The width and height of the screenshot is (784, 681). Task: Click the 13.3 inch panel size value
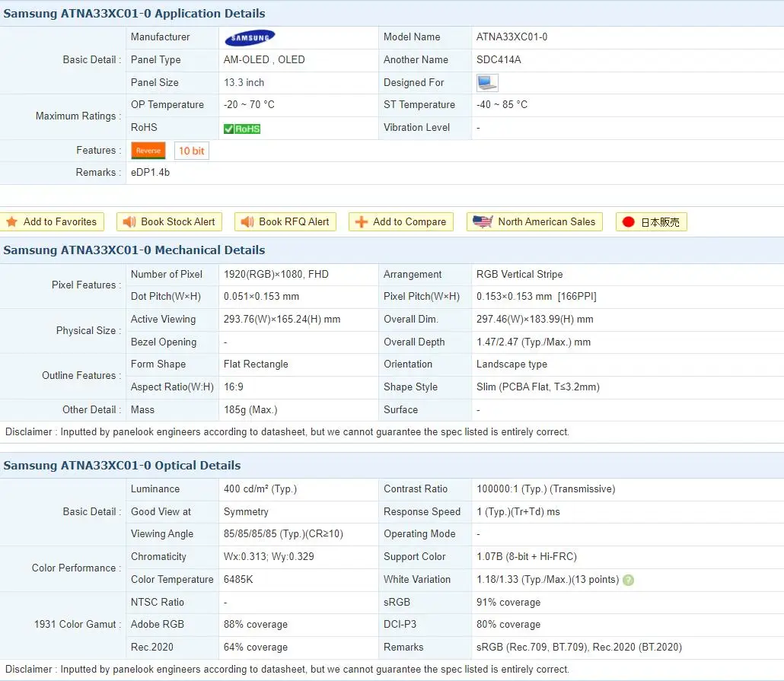click(244, 82)
